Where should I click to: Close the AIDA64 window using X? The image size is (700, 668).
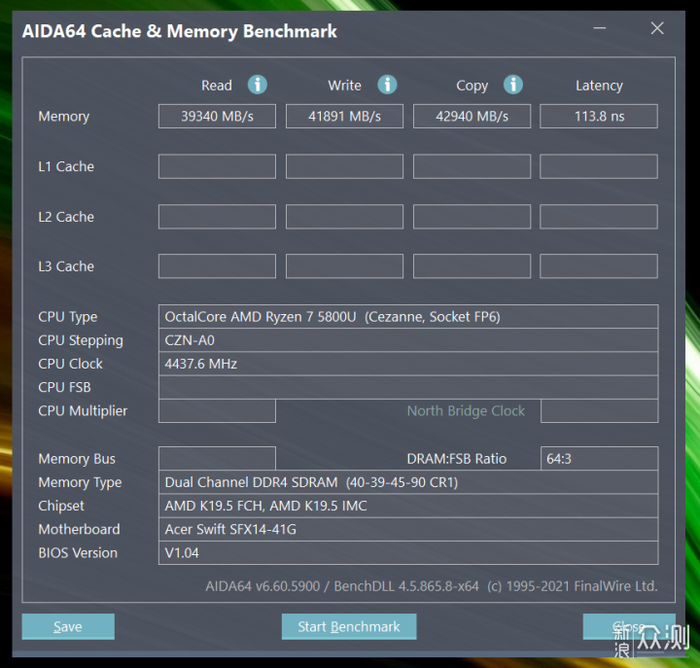(657, 28)
